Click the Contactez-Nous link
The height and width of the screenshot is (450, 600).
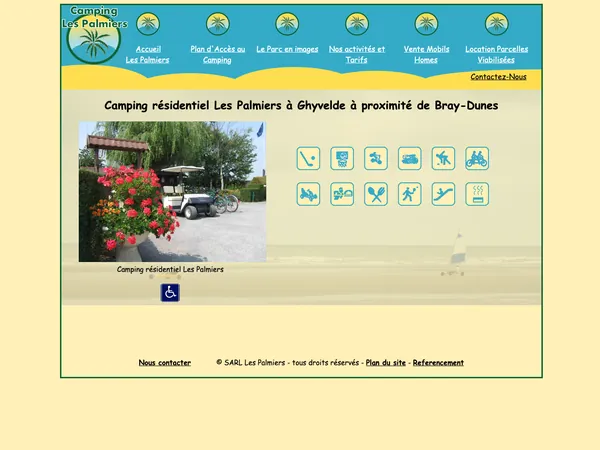[498, 77]
